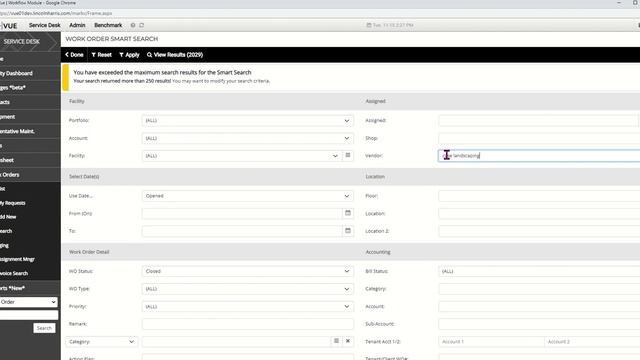
Task: Click the To date field
Action: coord(242,231)
